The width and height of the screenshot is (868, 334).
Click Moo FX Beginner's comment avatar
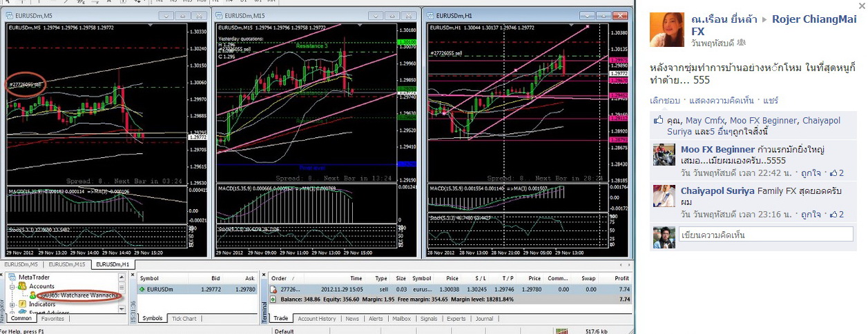point(664,155)
